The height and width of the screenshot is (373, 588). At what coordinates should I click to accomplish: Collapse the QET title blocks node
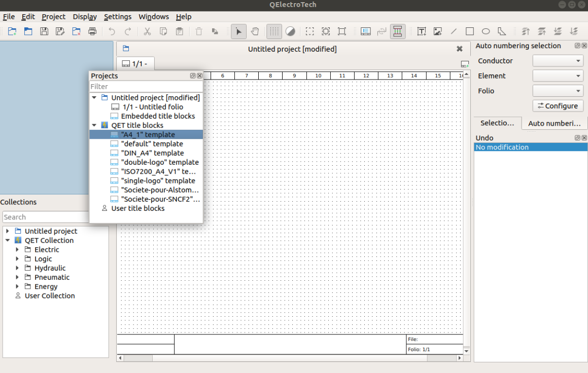pyautogui.click(x=94, y=126)
